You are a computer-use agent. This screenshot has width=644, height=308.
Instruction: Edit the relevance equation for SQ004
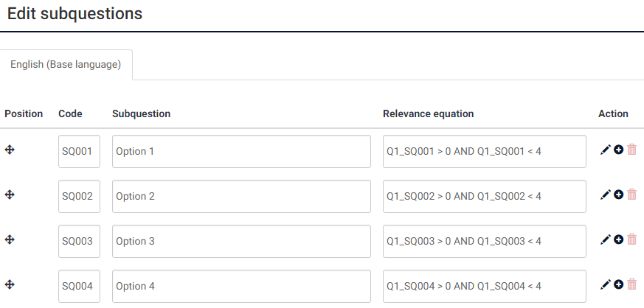[484, 287]
